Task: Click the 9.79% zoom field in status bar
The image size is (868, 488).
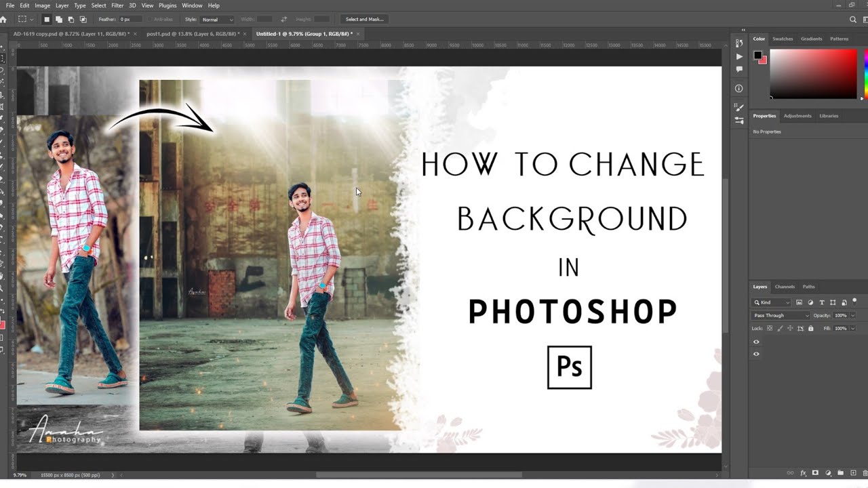Action: coord(20,475)
